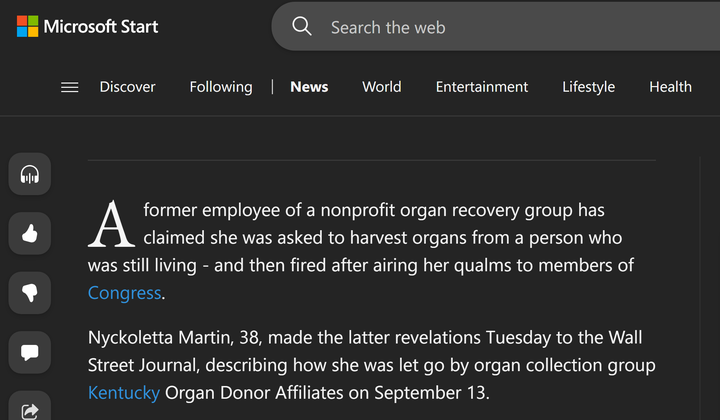Select the News tab
This screenshot has height=420, width=720.
point(309,87)
